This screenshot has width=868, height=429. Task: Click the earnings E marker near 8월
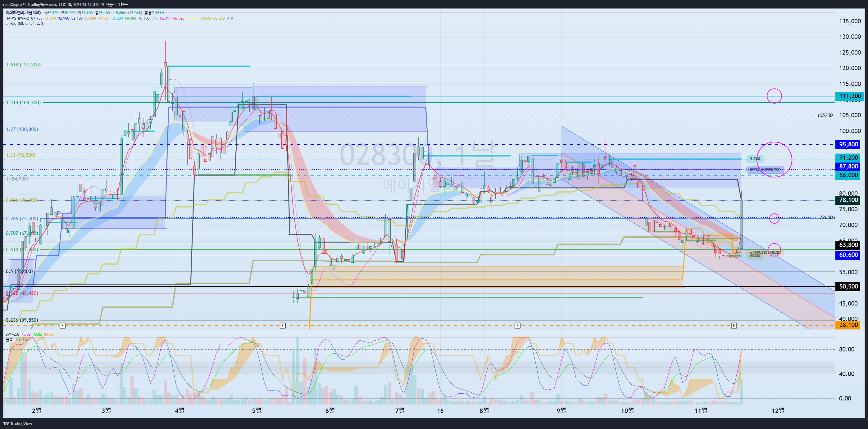tap(518, 325)
